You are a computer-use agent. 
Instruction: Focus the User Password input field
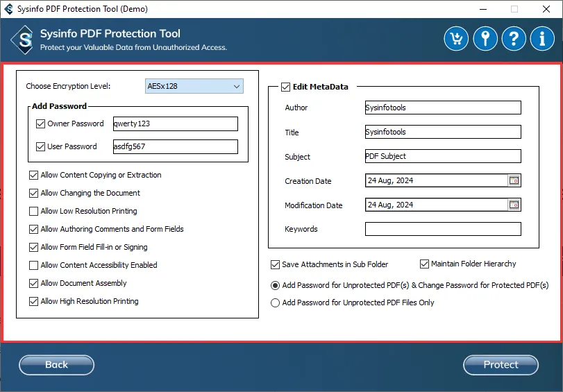tap(175, 146)
